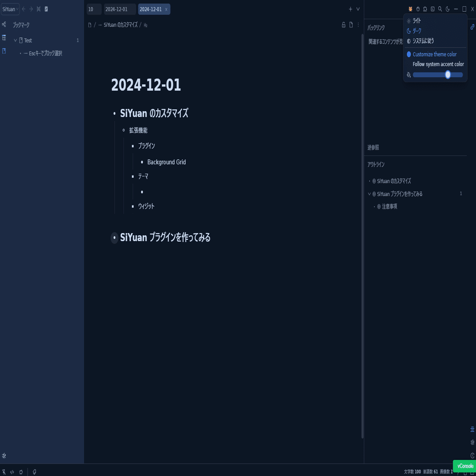Open the graph view sidebar icon

pyautogui.click(x=4, y=24)
